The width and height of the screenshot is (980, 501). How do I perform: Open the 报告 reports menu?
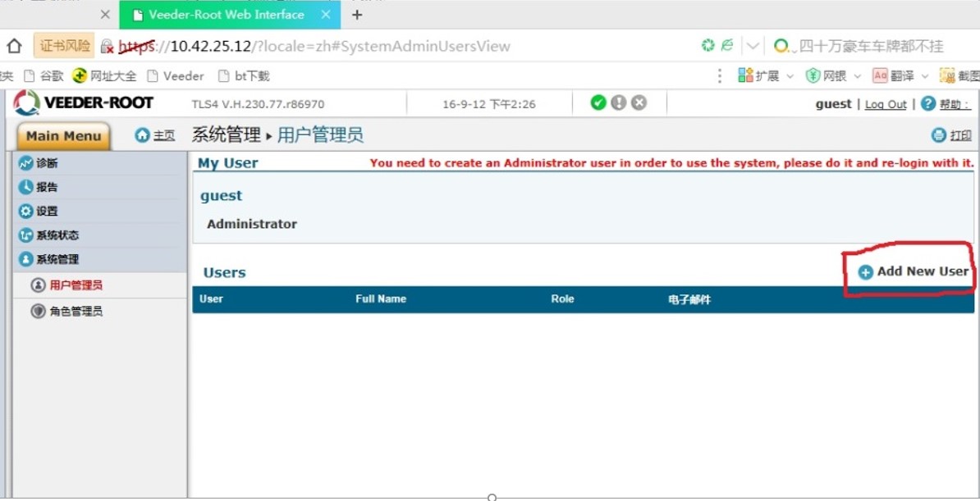[x=47, y=187]
